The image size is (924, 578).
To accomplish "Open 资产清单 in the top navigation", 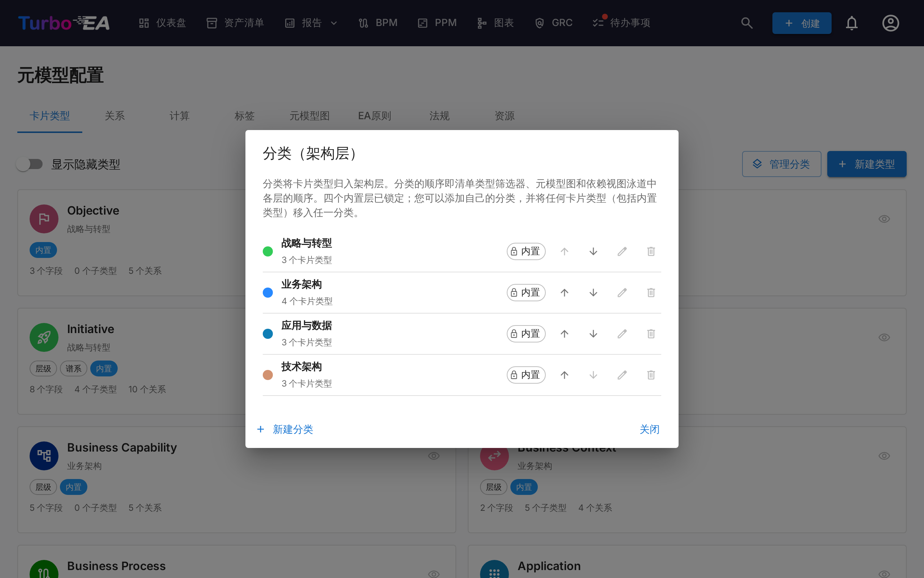I will [x=235, y=23].
